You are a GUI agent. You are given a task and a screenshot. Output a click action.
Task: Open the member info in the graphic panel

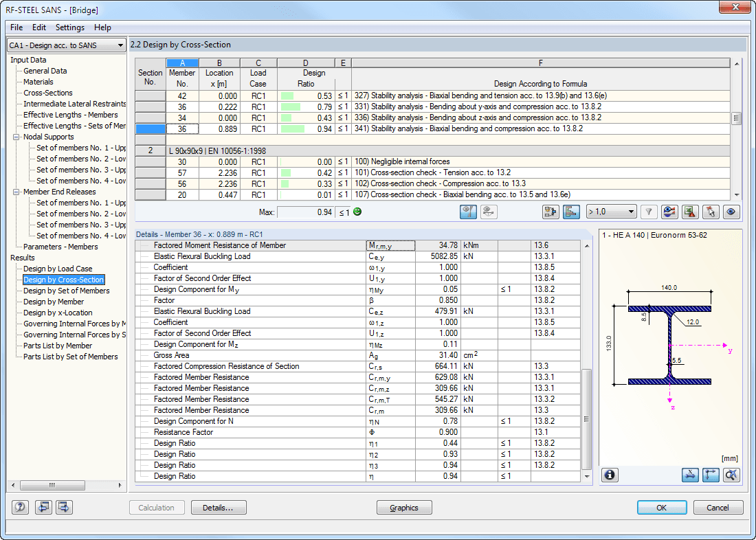[610, 475]
